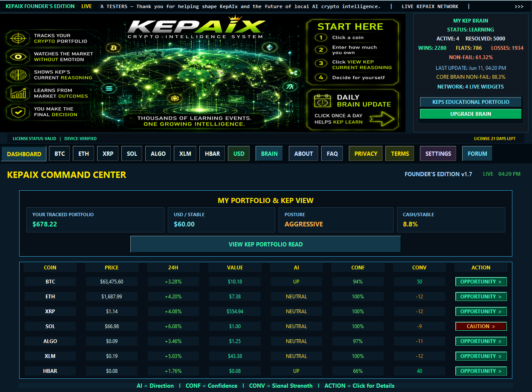The height and width of the screenshot is (392, 532).
Task: Click the calendar Daily Brain Update icon
Action: pyautogui.click(x=322, y=101)
